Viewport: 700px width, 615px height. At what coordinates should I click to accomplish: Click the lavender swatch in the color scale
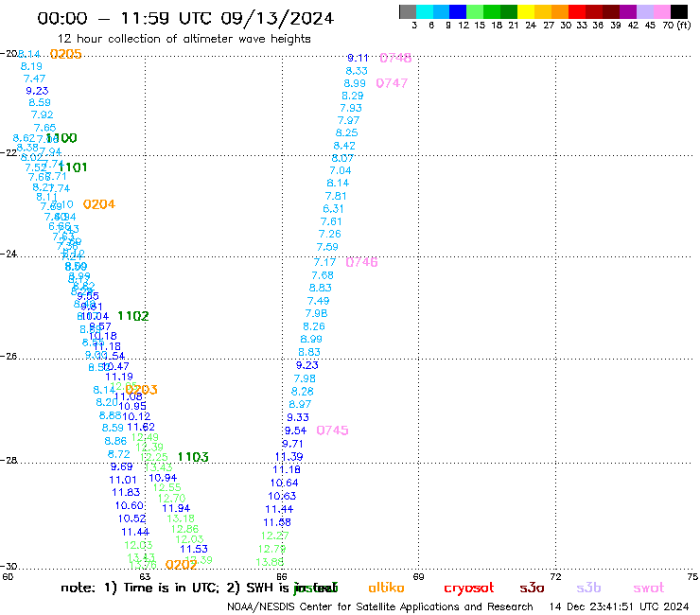tap(644, 11)
